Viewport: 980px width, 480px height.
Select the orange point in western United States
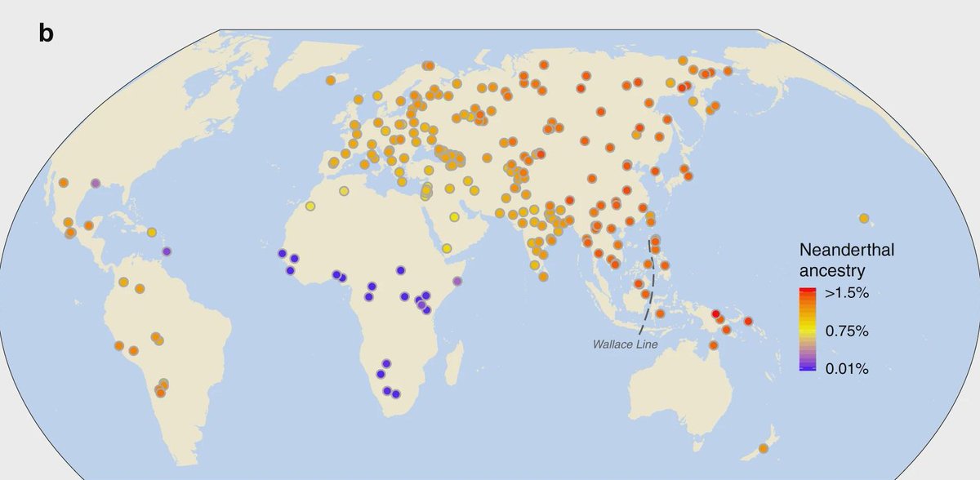tap(63, 183)
